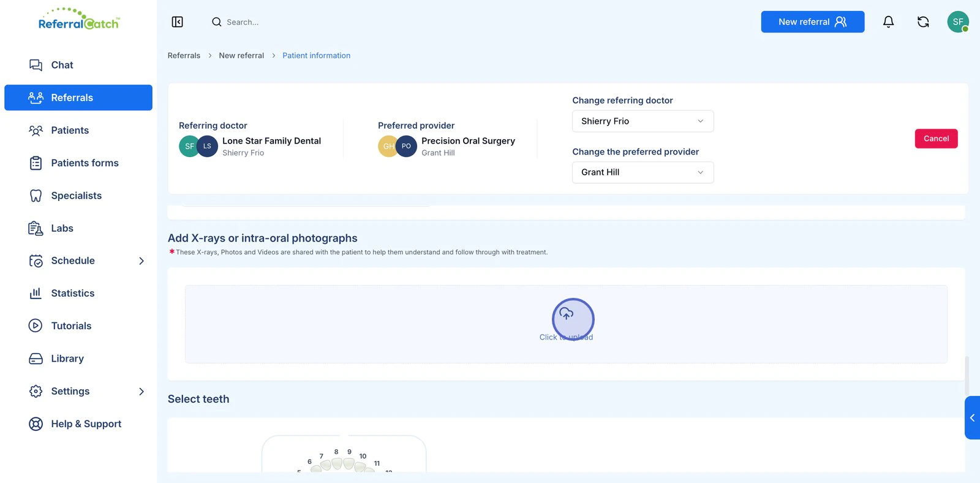Image resolution: width=980 pixels, height=483 pixels.
Task: Open the SF user avatar menu
Action: click(958, 22)
